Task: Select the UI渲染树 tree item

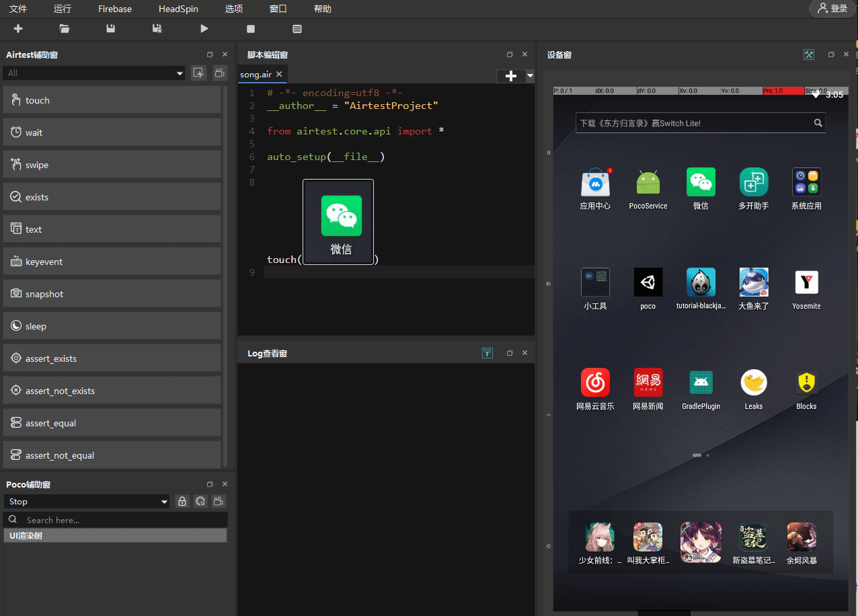Action: [115, 536]
